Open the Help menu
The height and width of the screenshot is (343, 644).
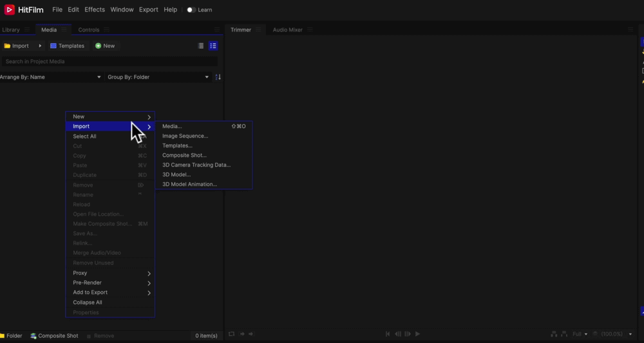(x=171, y=10)
